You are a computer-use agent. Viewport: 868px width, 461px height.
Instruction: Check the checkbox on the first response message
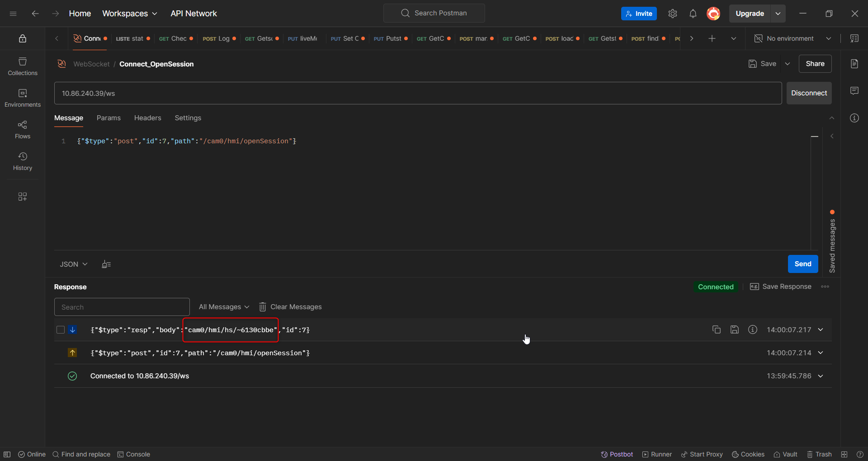click(x=60, y=330)
